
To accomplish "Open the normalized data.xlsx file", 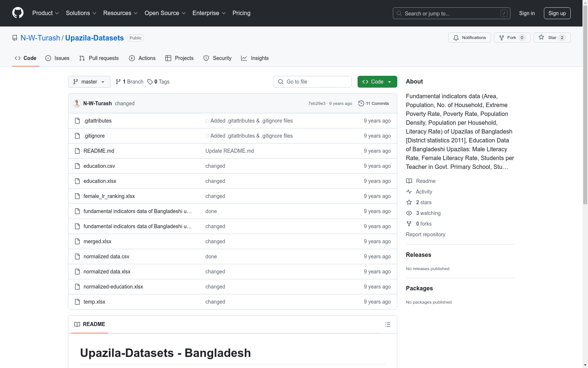I will point(107,272).
